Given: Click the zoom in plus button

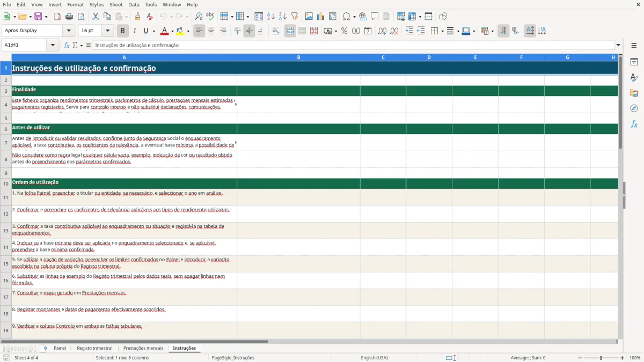Looking at the screenshot, I should pyautogui.click(x=622, y=358).
